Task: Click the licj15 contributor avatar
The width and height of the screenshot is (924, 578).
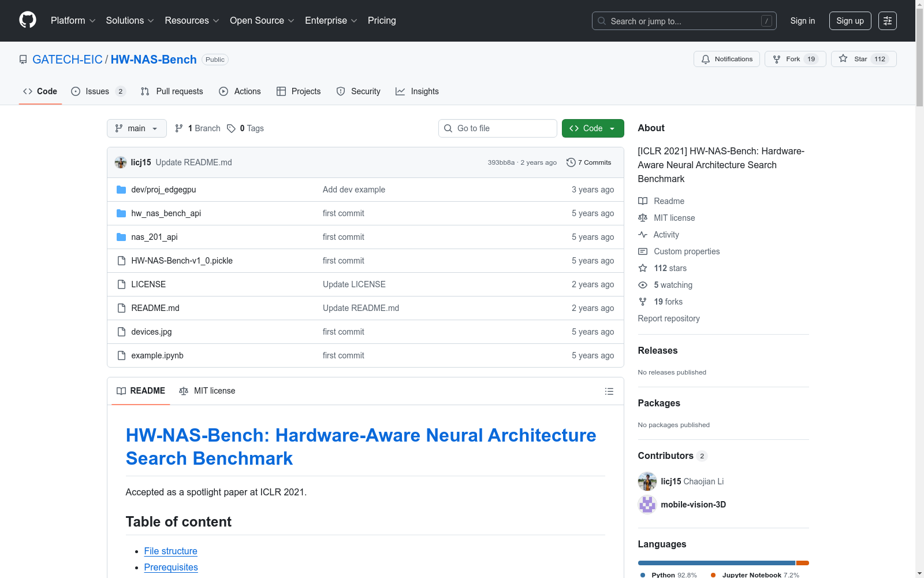Action: pos(647,481)
